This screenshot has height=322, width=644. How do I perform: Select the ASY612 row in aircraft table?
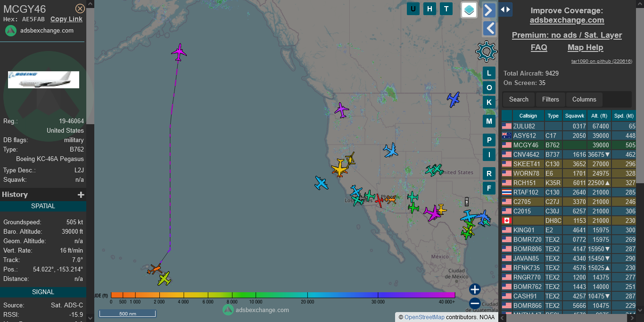click(x=569, y=136)
